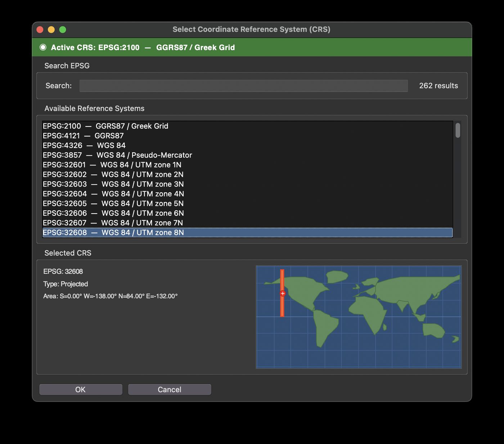
Task: Select EPSG:2100 GGRS87 / Greek Grid row
Action: tap(247, 126)
